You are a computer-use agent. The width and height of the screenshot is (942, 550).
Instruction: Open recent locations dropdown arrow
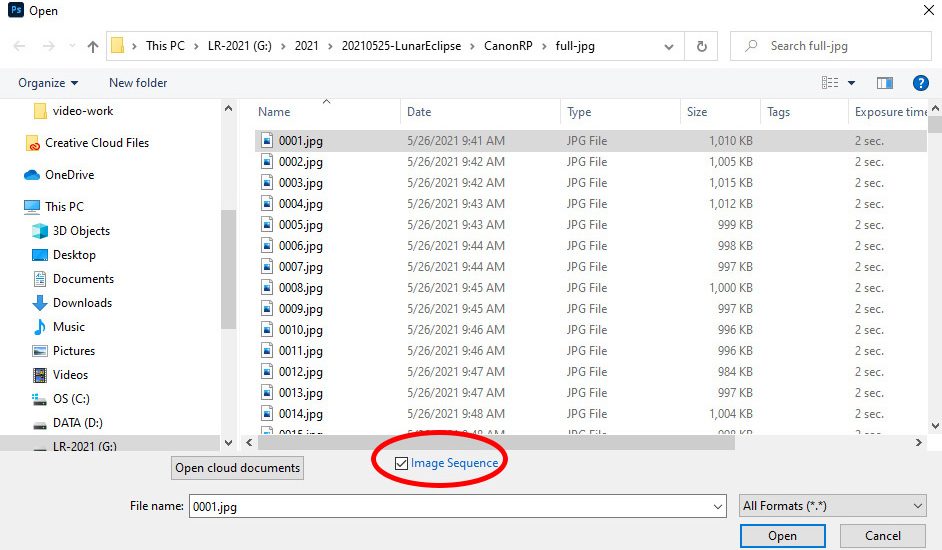pos(72,46)
